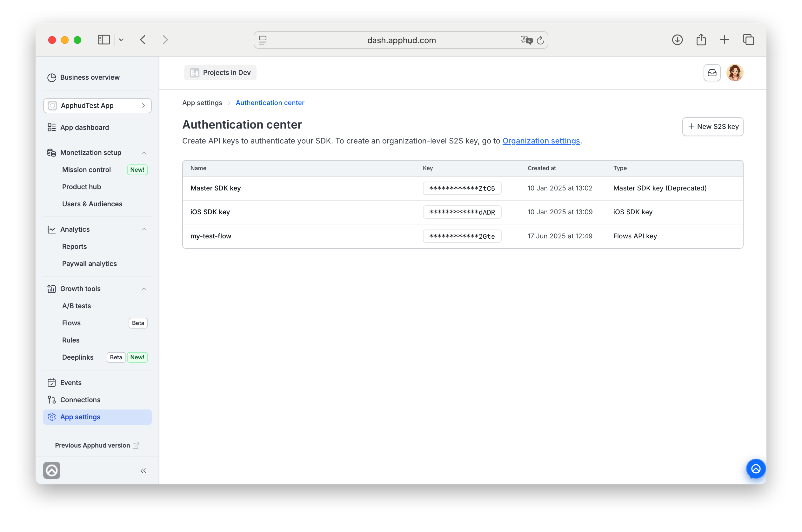This screenshot has width=802, height=532.
Task: Copy the iOS SDK key ending dADR
Action: click(462, 212)
